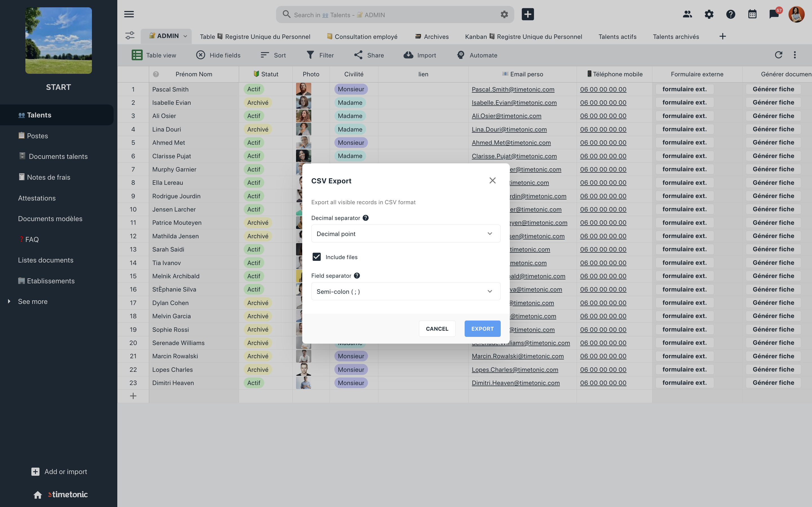This screenshot has width=812, height=507.
Task: Close the CSV Export dialog
Action: click(492, 181)
